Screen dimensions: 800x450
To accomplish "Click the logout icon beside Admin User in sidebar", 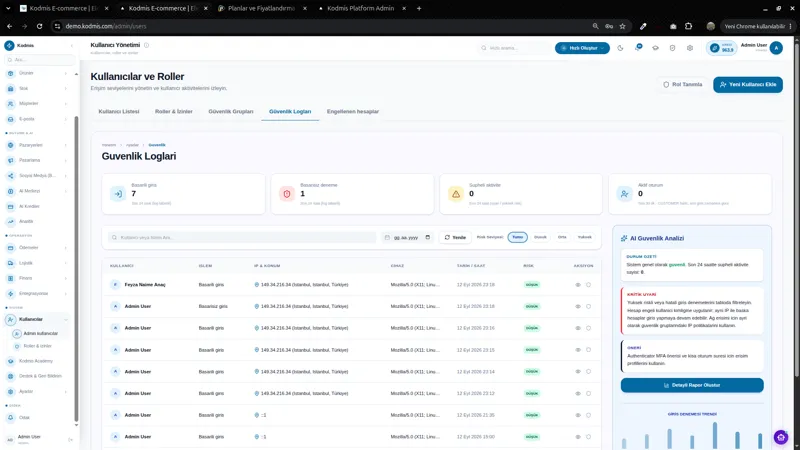I will coord(70,439).
